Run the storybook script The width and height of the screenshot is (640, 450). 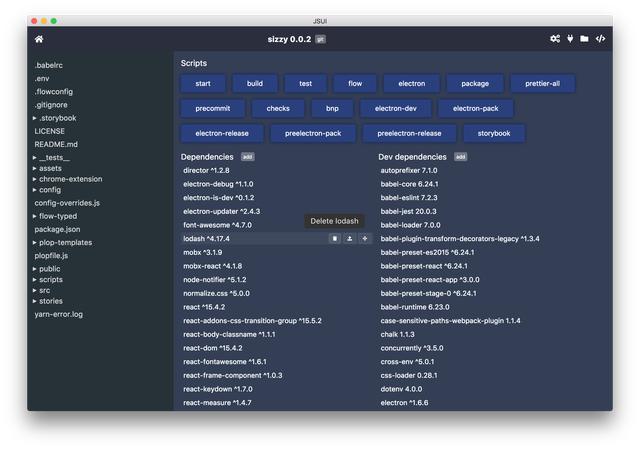tap(494, 133)
